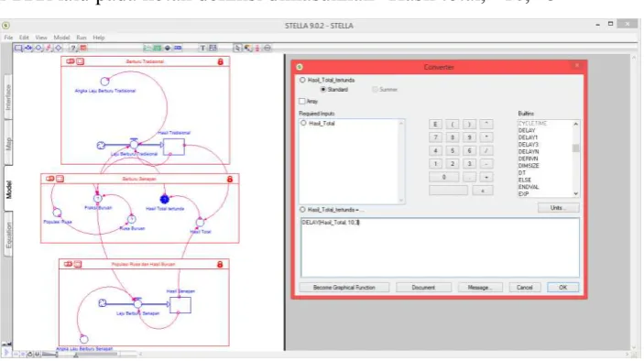Select Hasil_Total in Required Inputs
Screen dimensions: 644x361
(322, 123)
